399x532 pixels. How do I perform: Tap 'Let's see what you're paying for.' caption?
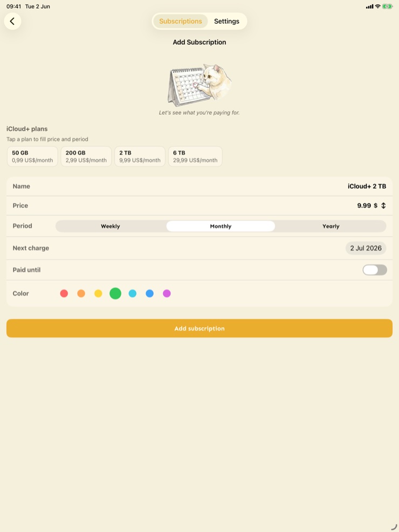(x=200, y=113)
